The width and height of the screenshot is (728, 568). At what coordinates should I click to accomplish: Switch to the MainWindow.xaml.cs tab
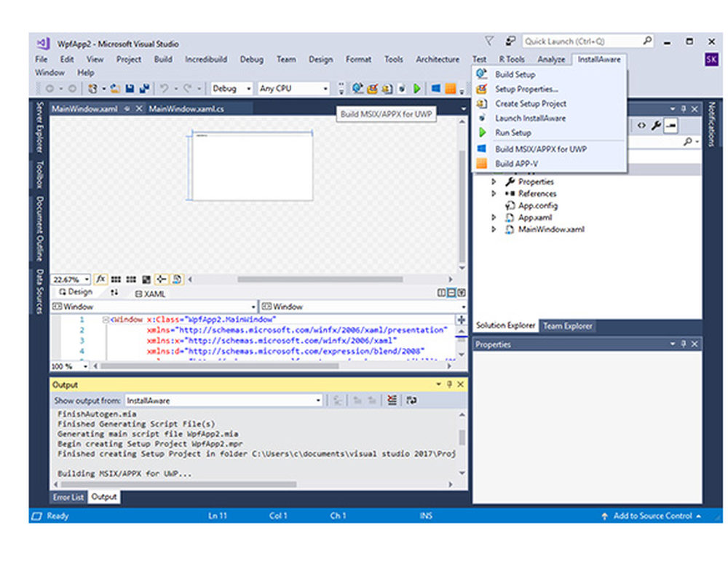(x=186, y=109)
